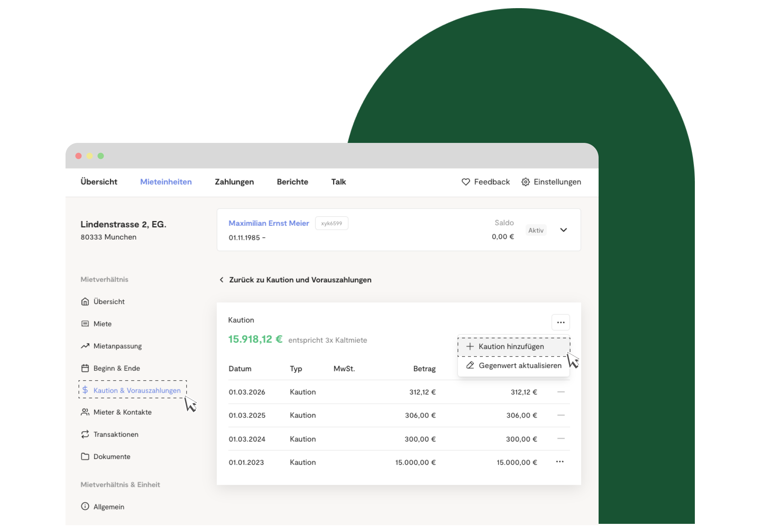Open row options for the 01.01.2023 Kaution entry

click(560, 462)
